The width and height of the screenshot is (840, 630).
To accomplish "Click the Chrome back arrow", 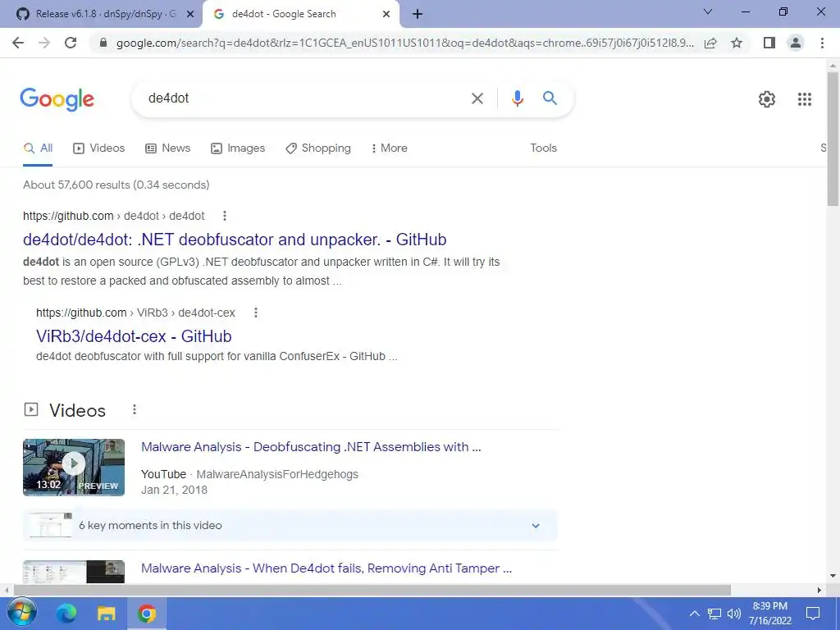I will pos(18,43).
